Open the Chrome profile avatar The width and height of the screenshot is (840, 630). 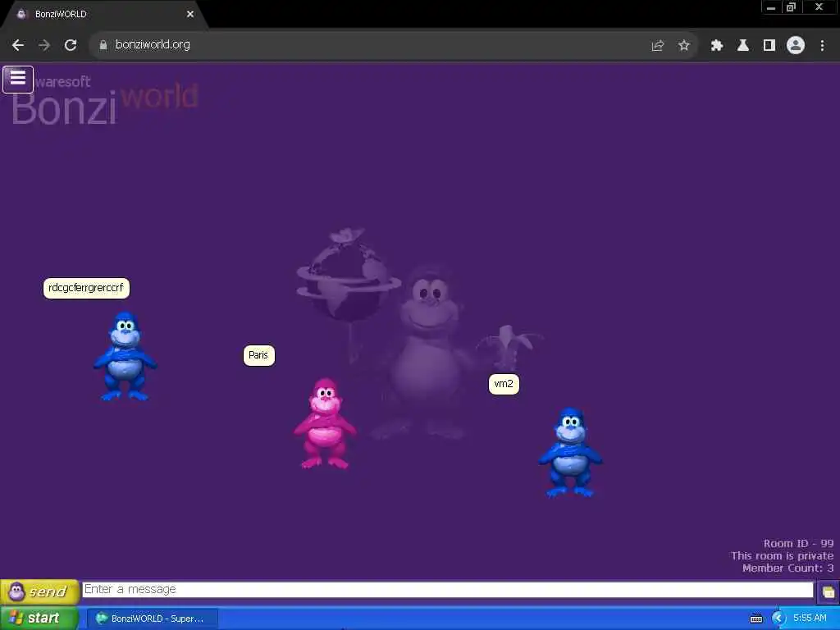(x=796, y=46)
